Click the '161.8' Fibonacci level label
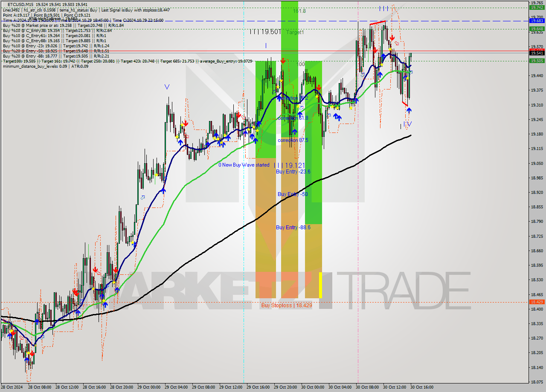The height and width of the screenshot is (392, 546). pyautogui.click(x=299, y=11)
